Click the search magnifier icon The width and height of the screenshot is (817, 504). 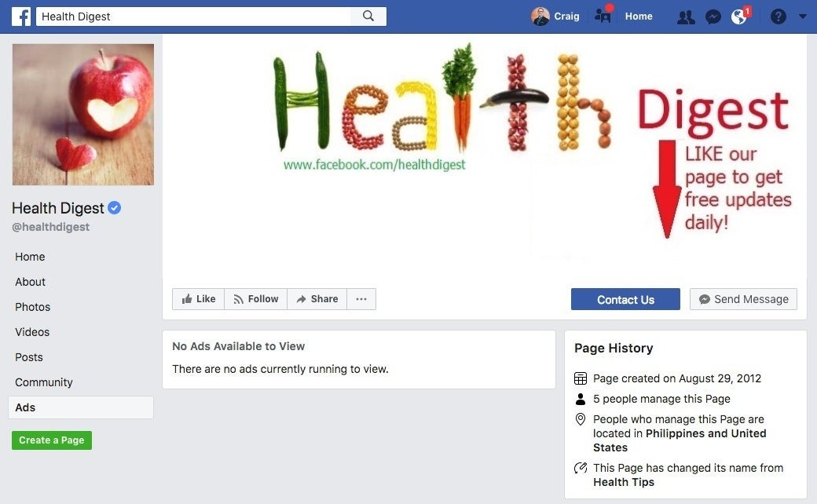point(368,16)
